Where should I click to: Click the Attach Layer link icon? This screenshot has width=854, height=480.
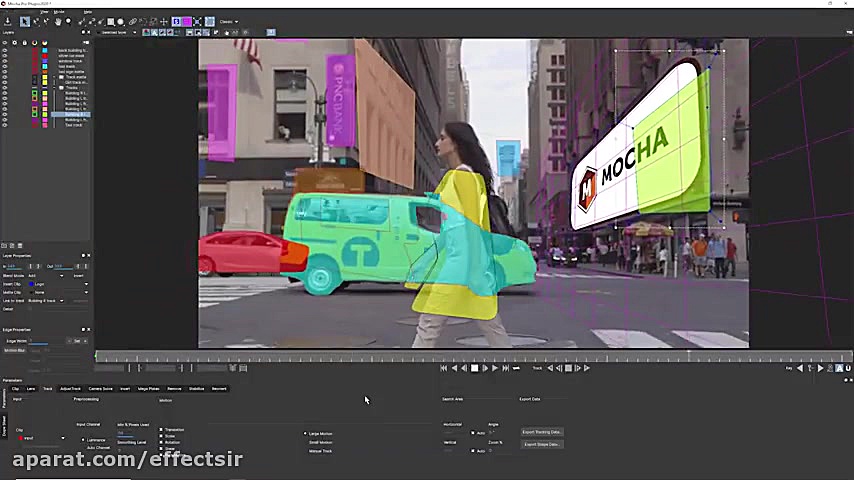pos(132,22)
